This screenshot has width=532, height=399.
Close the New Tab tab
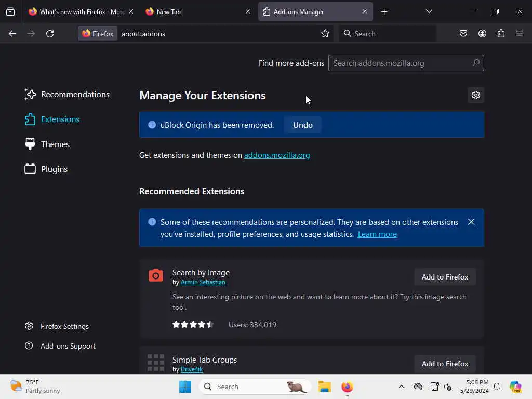(x=248, y=11)
